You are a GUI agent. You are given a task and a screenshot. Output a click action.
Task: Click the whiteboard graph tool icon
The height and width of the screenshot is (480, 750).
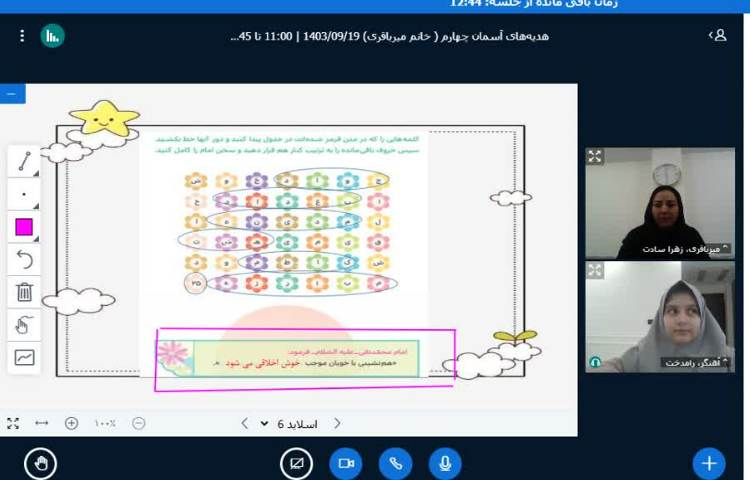(24, 357)
